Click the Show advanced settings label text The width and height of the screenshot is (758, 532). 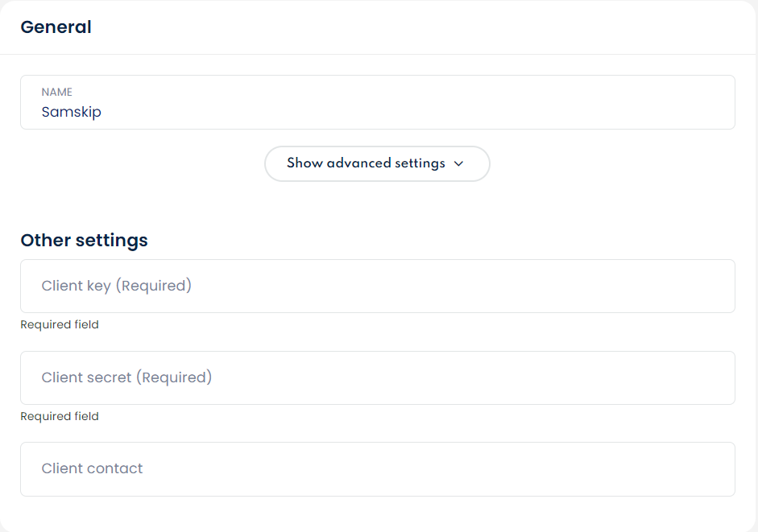coord(366,163)
